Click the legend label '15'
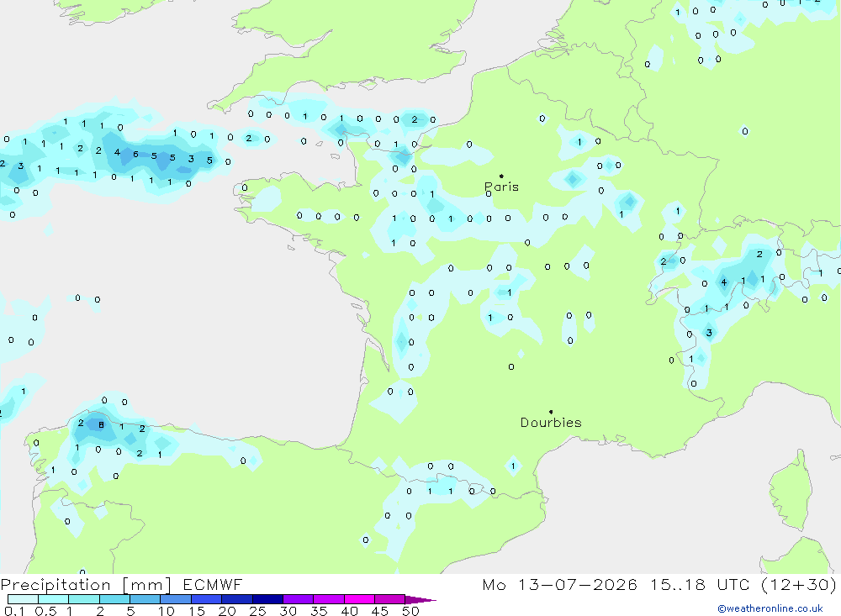841x616 pixels. click(197, 611)
